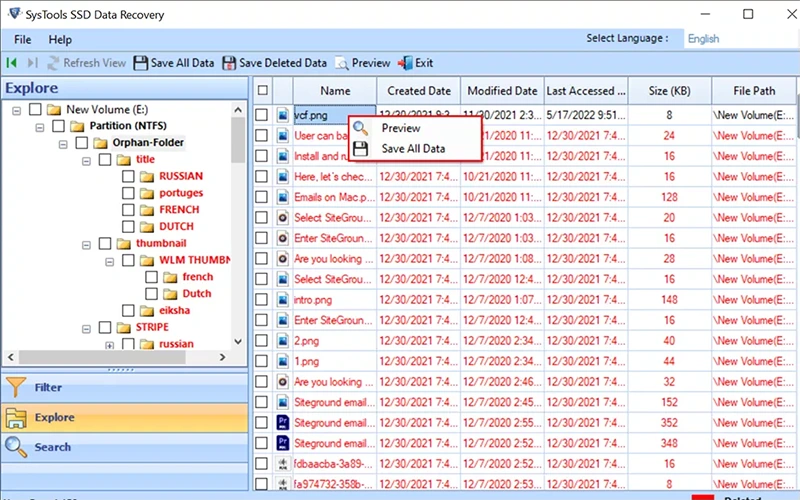Viewport: 800px width, 500px height.
Task: Sort by File Path column header
Action: (754, 91)
